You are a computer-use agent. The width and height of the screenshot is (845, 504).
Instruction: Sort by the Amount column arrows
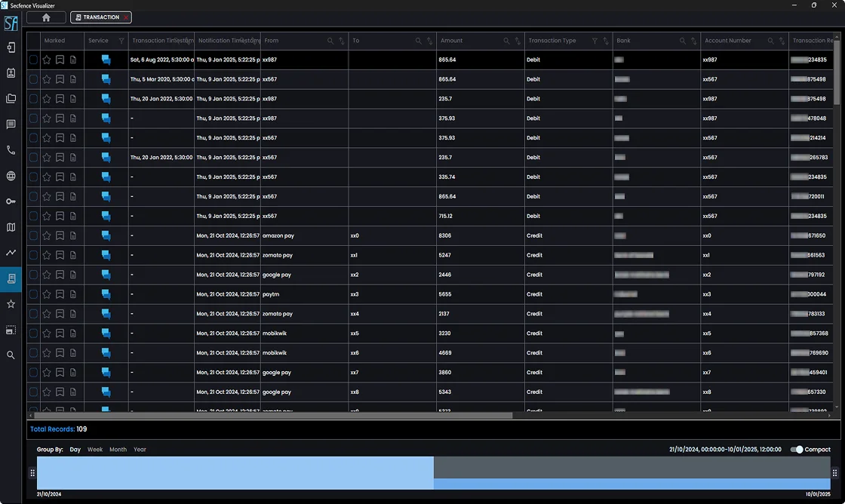pyautogui.click(x=518, y=41)
